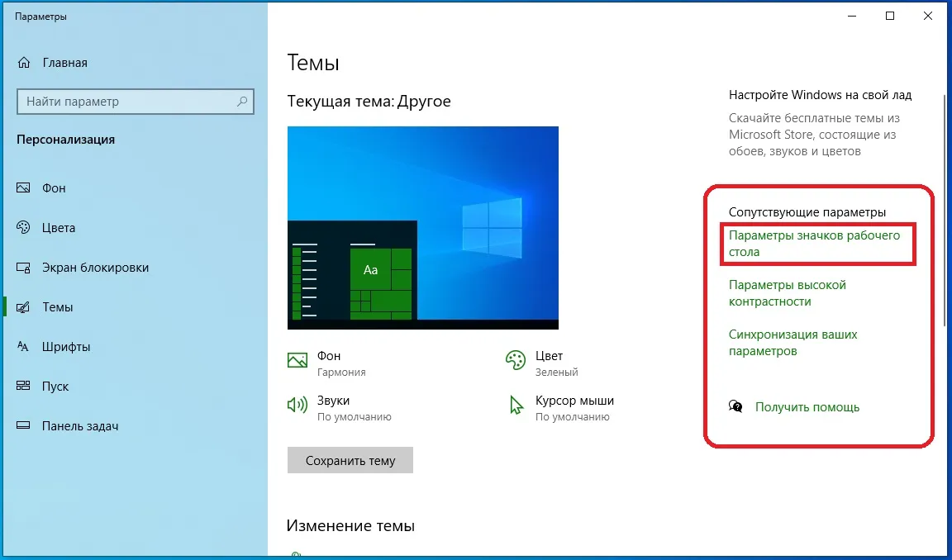Click the Темы brush icon in sidebar

23,307
